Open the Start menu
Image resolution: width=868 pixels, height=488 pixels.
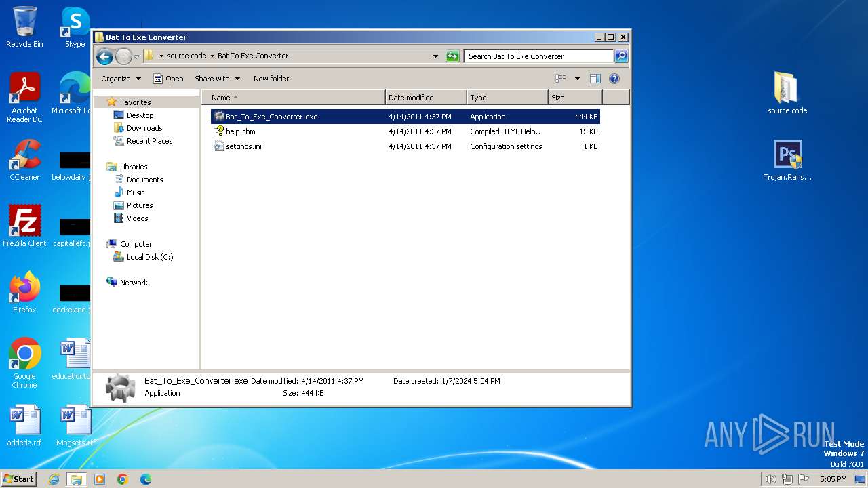19,479
